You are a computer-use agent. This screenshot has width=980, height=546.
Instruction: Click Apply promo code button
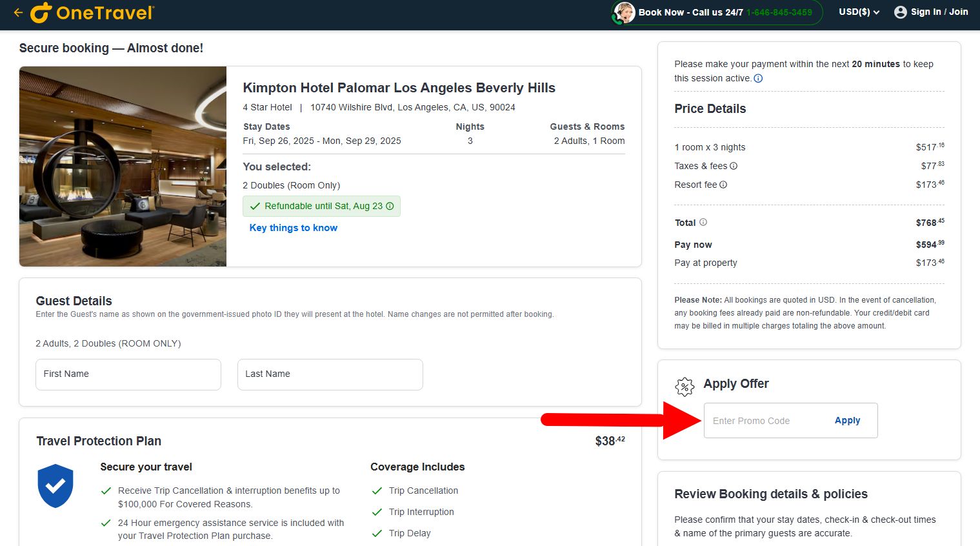[847, 420]
